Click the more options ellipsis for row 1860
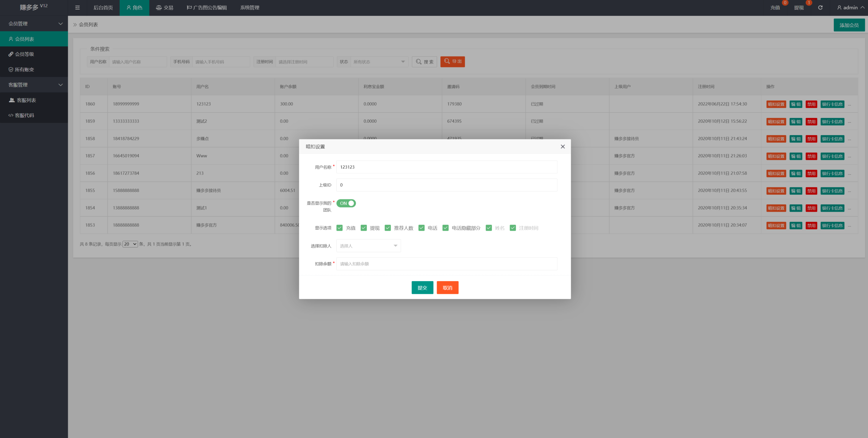The image size is (868, 438). pos(849,105)
